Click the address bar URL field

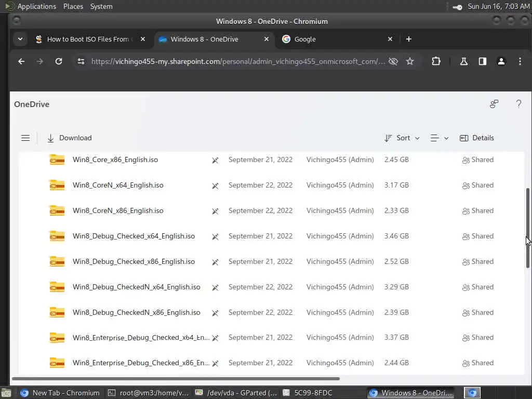(238, 61)
